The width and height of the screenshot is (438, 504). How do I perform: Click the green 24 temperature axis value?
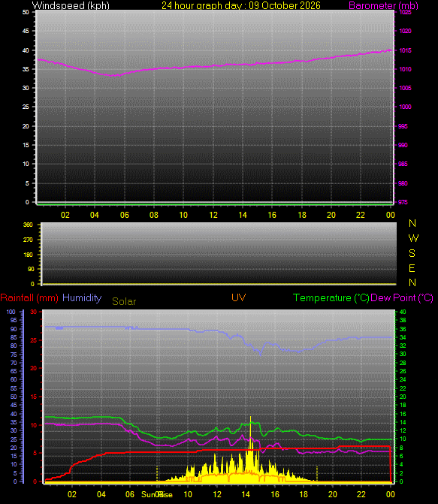[403, 379]
